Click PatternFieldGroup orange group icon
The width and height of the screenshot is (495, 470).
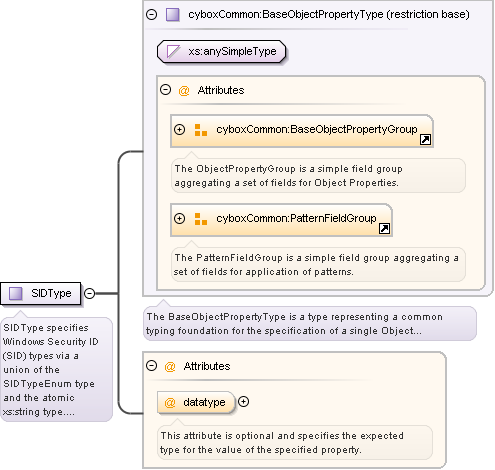click(201, 219)
